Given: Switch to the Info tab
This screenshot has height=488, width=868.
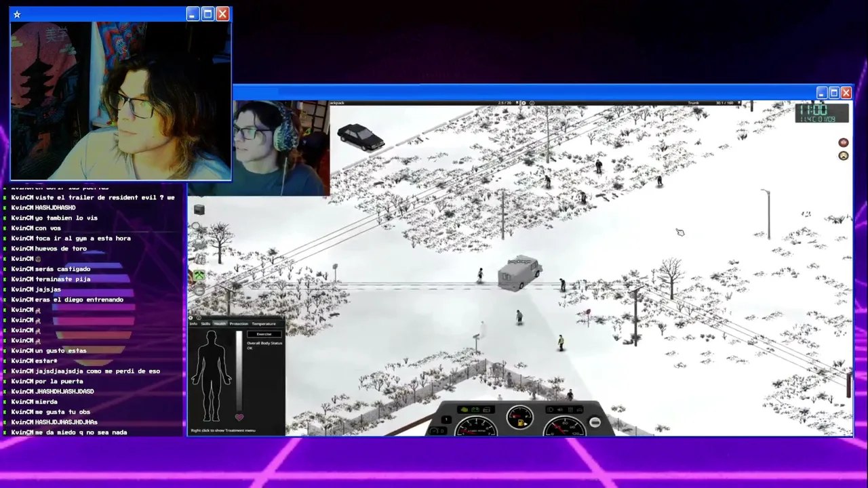Looking at the screenshot, I should [x=194, y=324].
